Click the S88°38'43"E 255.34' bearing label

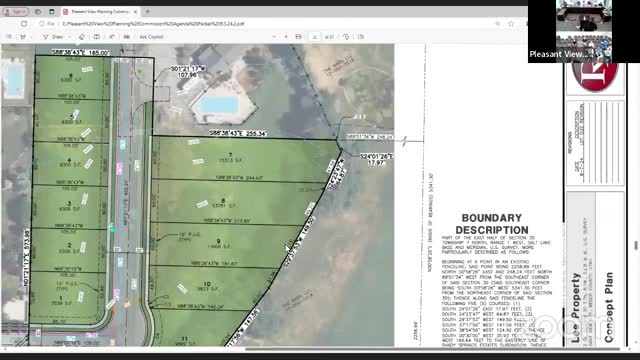238,133
